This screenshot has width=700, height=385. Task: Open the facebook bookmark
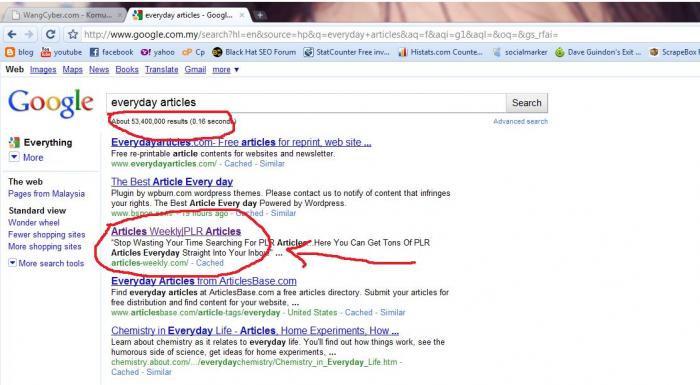point(112,52)
